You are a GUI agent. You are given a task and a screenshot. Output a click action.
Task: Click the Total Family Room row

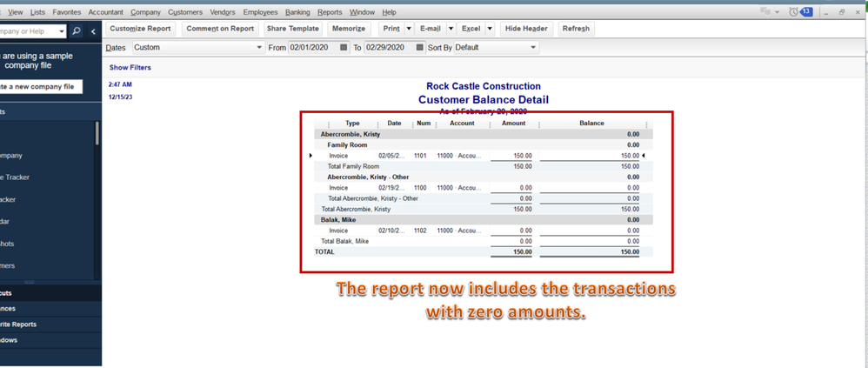(484, 166)
